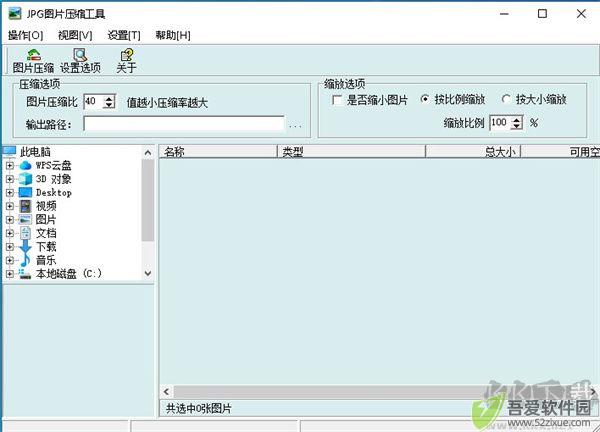Click the 此电脑 computer icon
This screenshot has height=432, width=600.
pos(10,152)
